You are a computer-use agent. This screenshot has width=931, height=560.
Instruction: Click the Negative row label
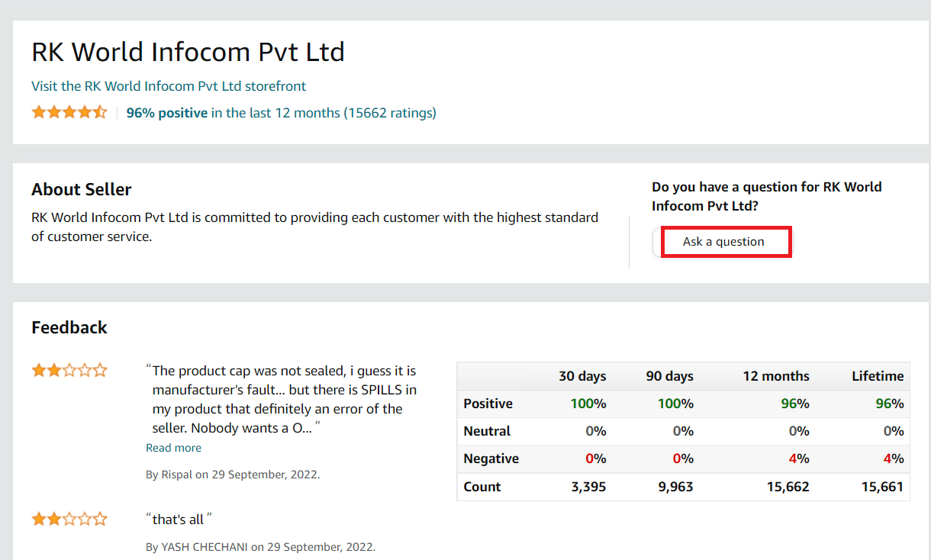pos(491,459)
